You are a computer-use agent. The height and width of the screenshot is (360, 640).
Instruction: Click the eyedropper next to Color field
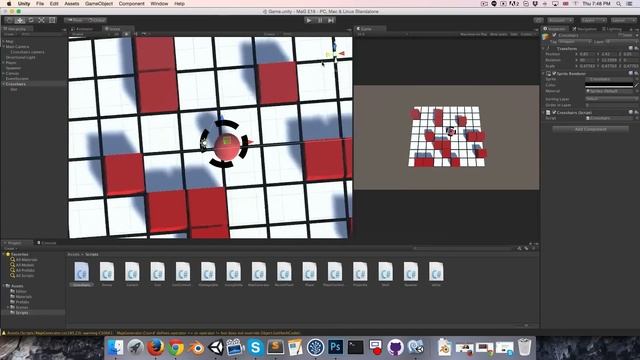[x=636, y=85]
